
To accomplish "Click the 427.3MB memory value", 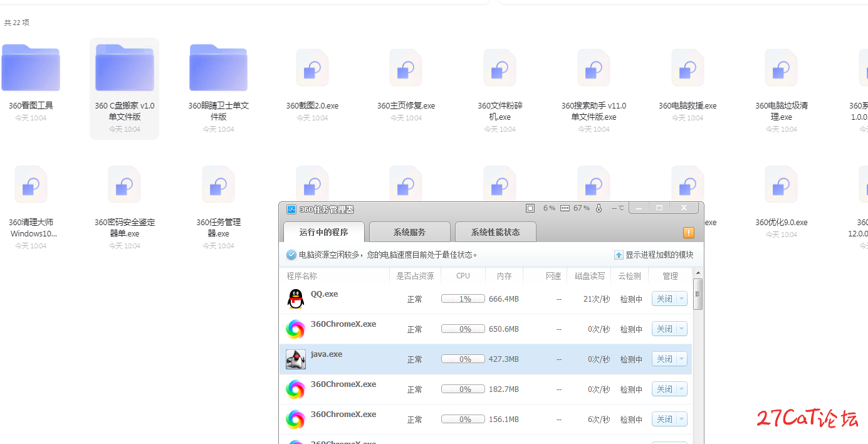I will [x=504, y=359].
